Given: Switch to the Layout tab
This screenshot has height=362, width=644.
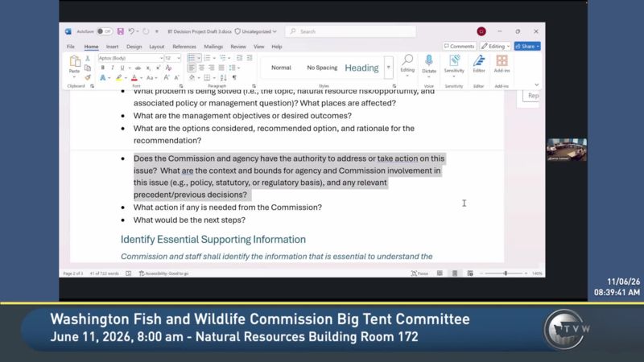Looking at the screenshot, I should pyautogui.click(x=156, y=47).
